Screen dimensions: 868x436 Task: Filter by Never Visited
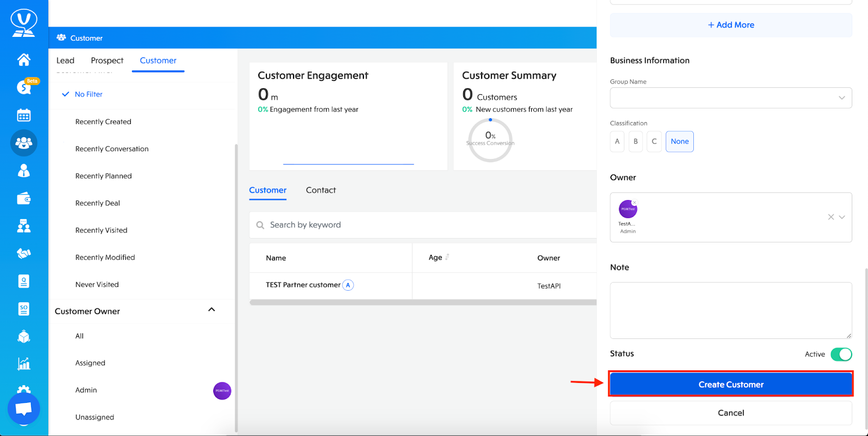pos(97,285)
